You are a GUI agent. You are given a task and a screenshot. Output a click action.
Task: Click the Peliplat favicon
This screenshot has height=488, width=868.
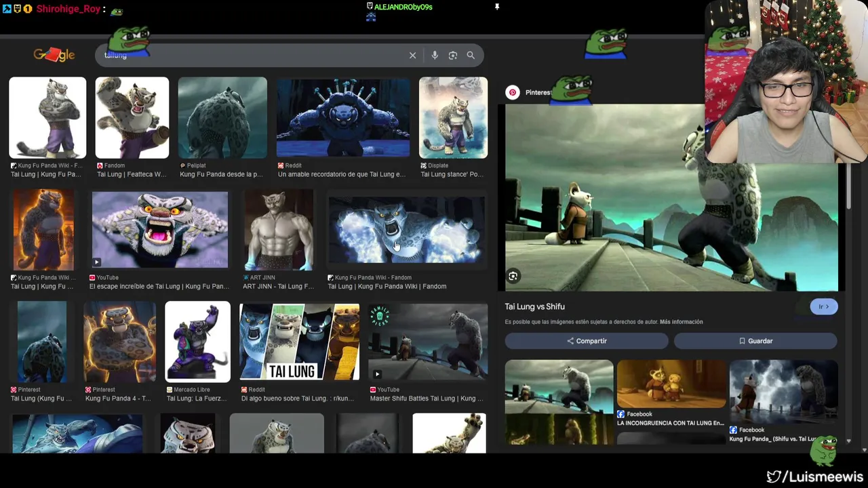pos(182,165)
